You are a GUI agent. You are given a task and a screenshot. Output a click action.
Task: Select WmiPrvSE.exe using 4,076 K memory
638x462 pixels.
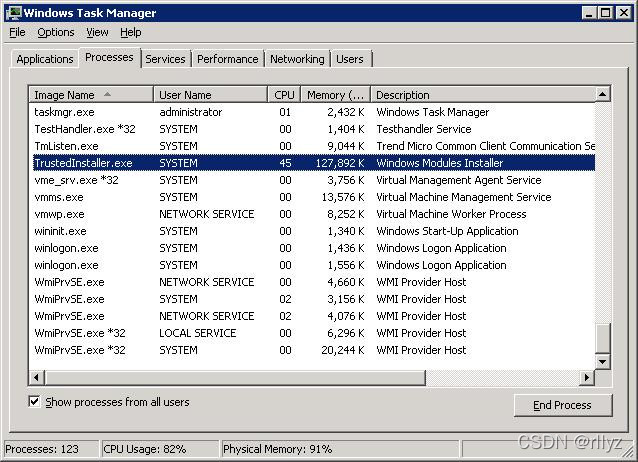click(x=312, y=316)
